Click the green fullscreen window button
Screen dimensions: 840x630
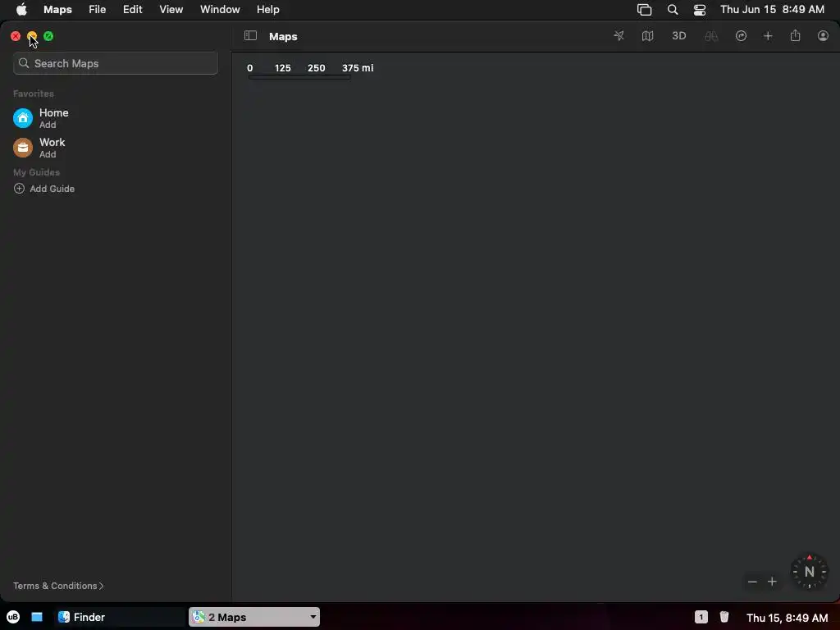tap(48, 36)
